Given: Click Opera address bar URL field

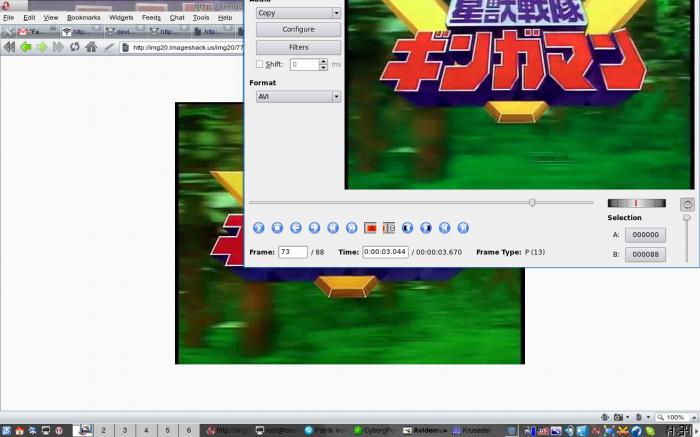Looking at the screenshot, I should point(182,47).
